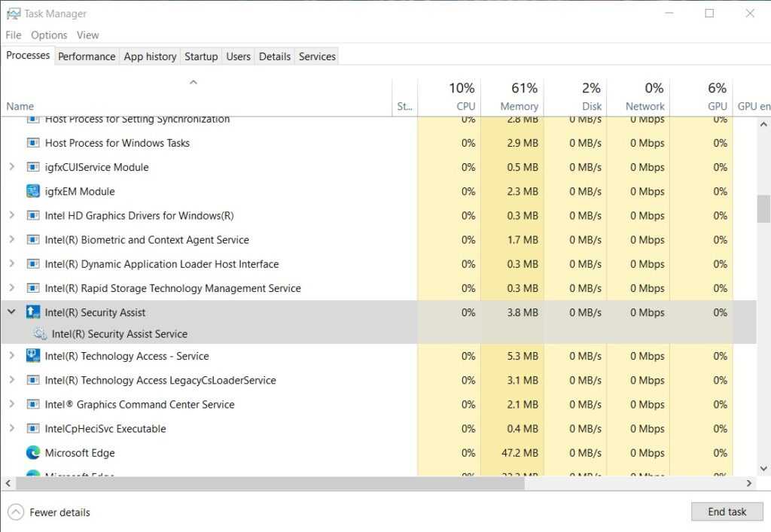Click the horizontal scrollbar right arrow
771x532 pixels.
(x=749, y=483)
